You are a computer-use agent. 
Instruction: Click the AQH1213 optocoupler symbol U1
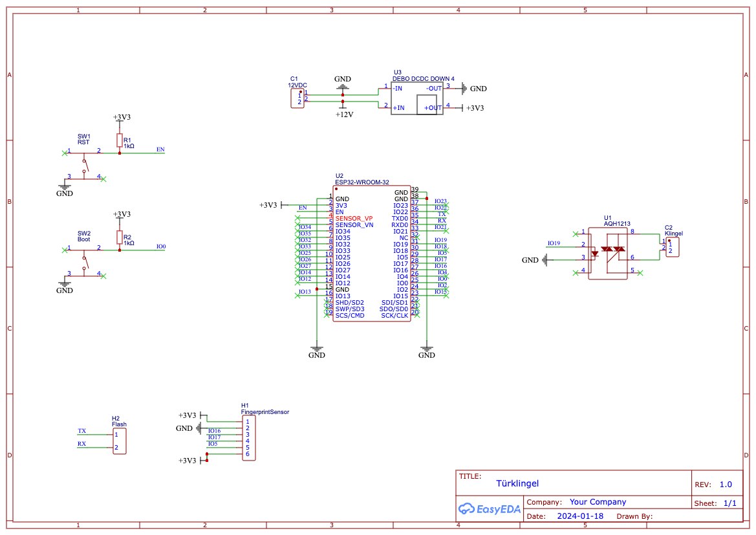[x=607, y=254]
